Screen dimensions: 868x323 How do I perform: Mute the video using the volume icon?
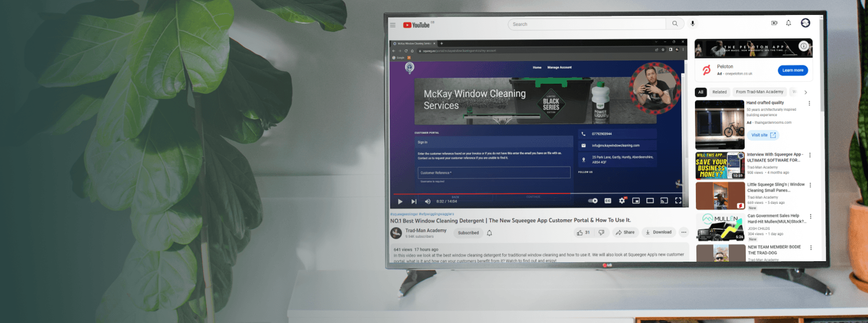(x=428, y=201)
